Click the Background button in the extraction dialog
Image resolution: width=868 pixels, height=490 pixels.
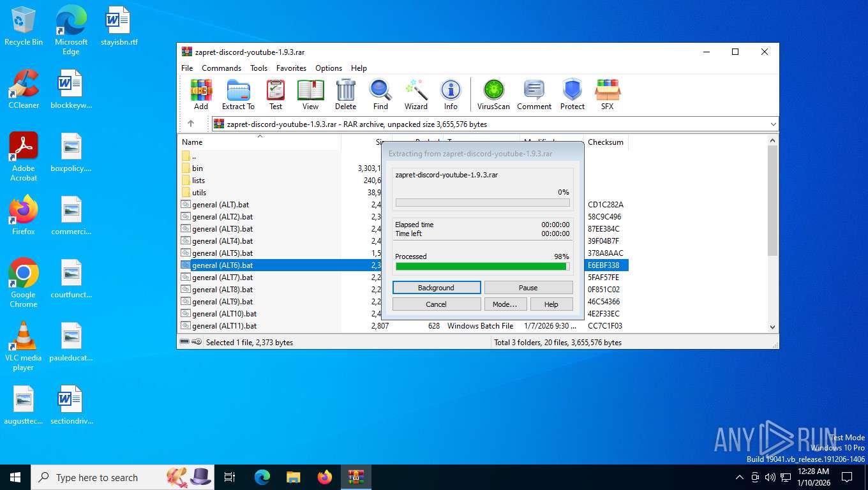point(437,288)
